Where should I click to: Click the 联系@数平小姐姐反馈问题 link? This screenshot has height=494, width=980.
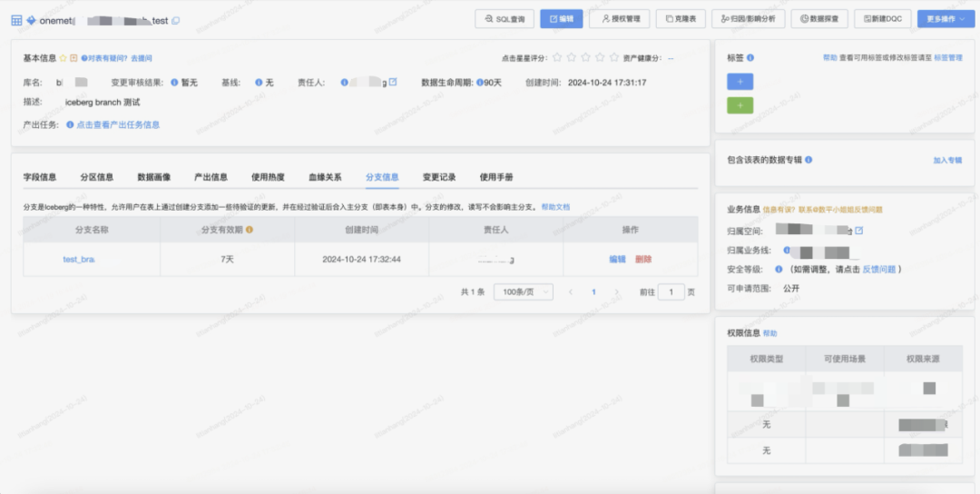point(840,210)
